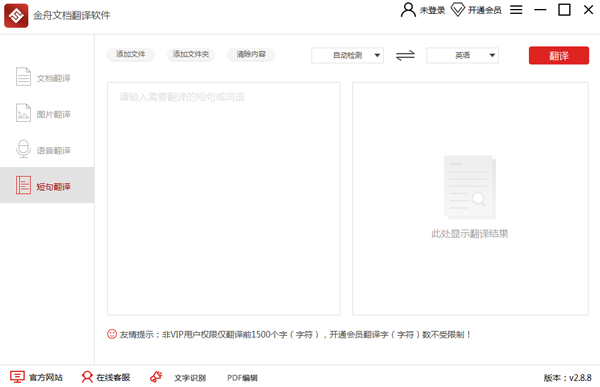
Task: Click the 在线客服 person icon
Action: click(87, 377)
